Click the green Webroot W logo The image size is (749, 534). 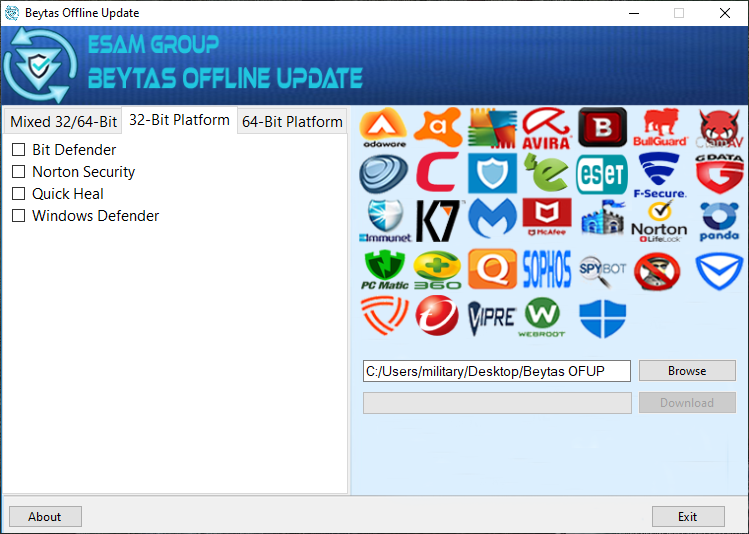[542, 317]
